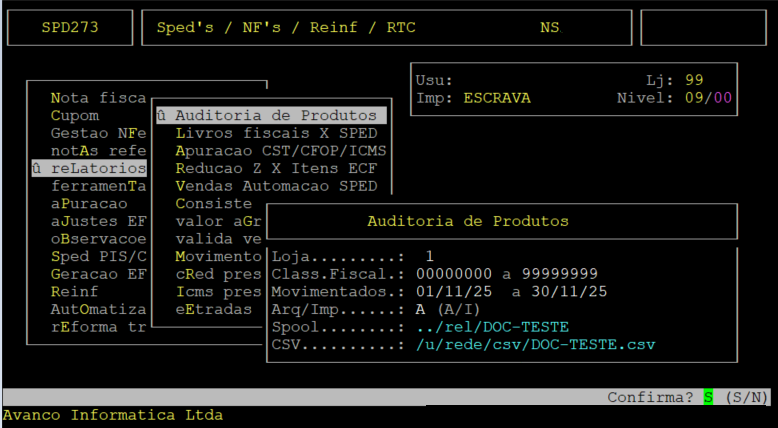Expand the highlighted 'reLatorios' menu item
This screenshot has height=428, width=778.
[x=90, y=168]
